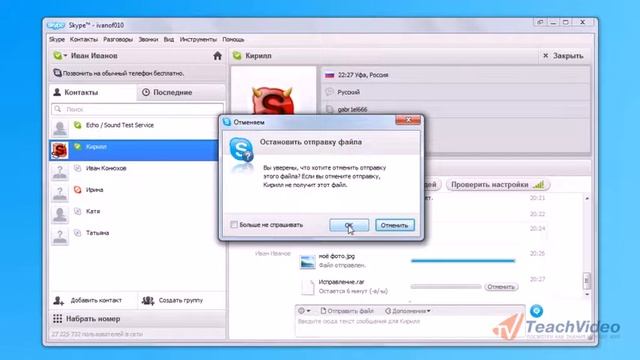The height and width of the screenshot is (360, 640).
Task: Click the Русский language row
Action: point(455,92)
